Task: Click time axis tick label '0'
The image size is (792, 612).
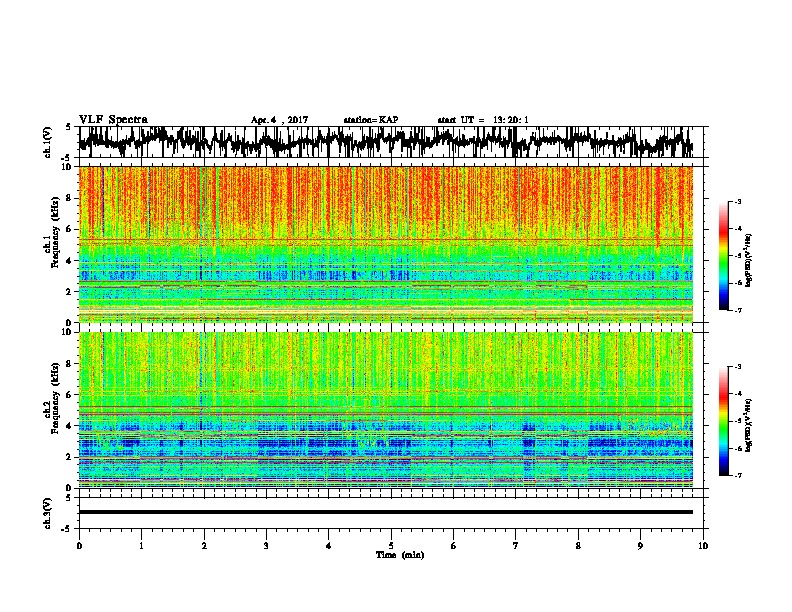Action: click(79, 546)
